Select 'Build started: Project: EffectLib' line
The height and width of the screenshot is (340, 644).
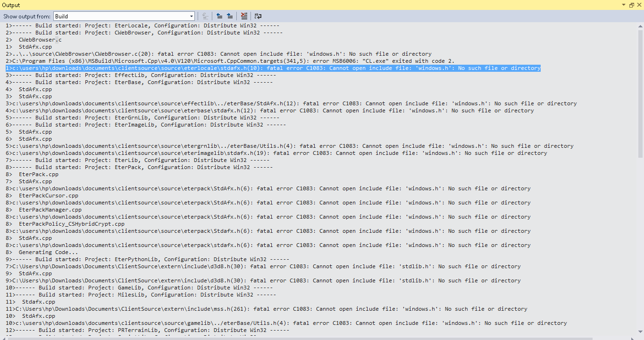[x=141, y=75]
